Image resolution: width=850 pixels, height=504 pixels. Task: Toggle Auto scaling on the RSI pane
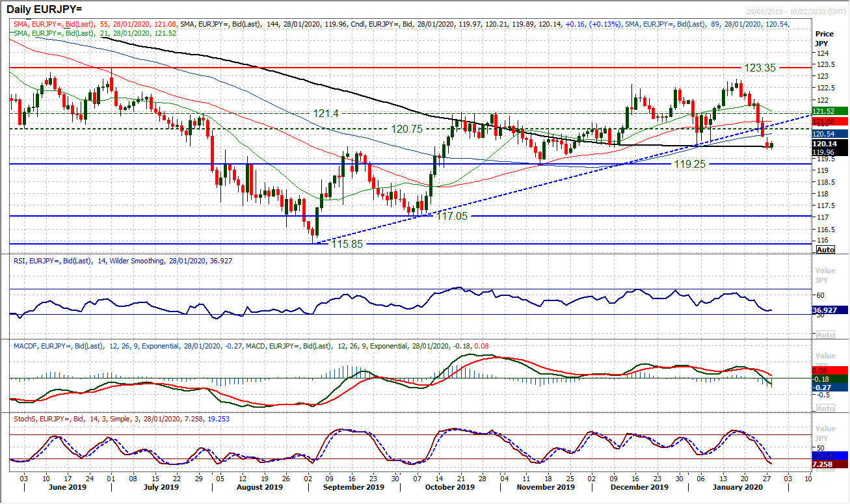pyautogui.click(x=825, y=334)
